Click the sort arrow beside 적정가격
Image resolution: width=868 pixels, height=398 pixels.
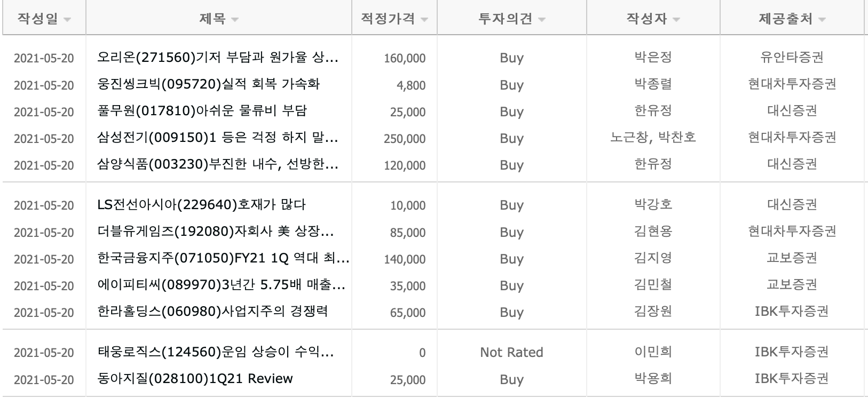point(424,20)
